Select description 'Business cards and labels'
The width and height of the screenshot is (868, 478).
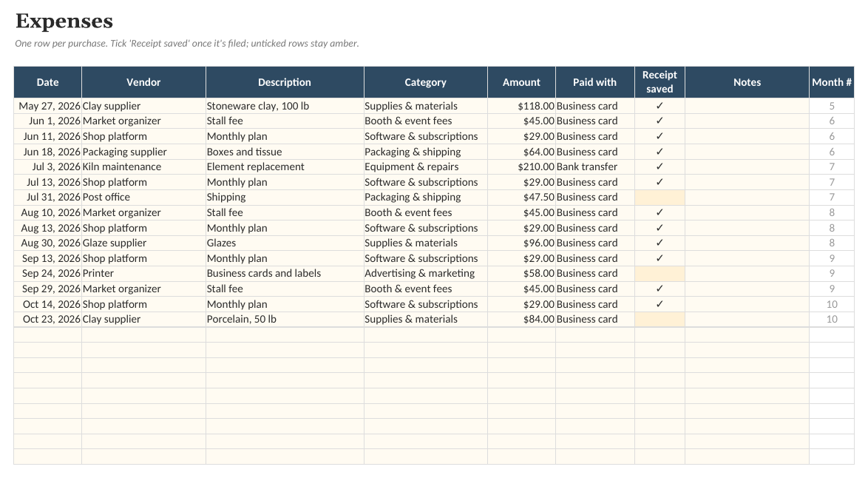tap(285, 274)
